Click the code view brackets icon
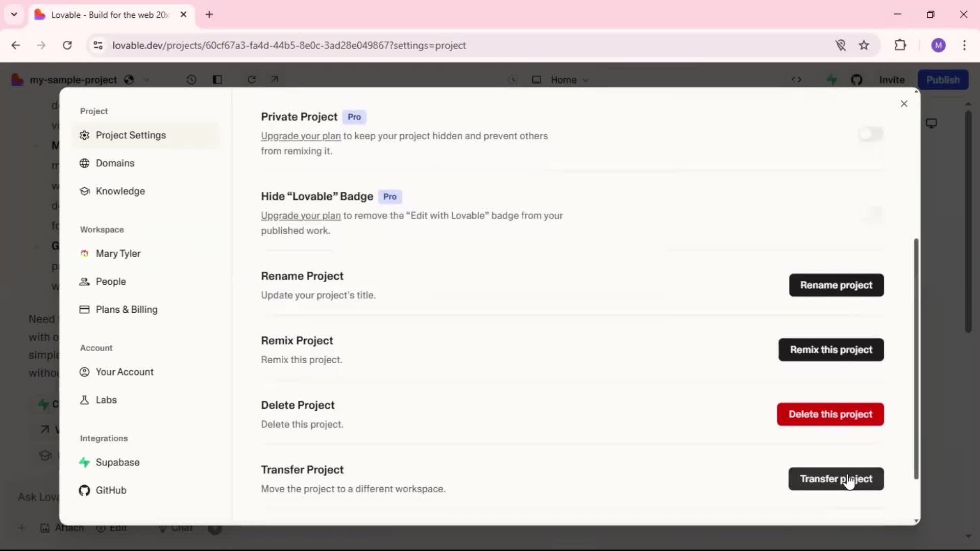This screenshot has width=980, height=551. 796,80
